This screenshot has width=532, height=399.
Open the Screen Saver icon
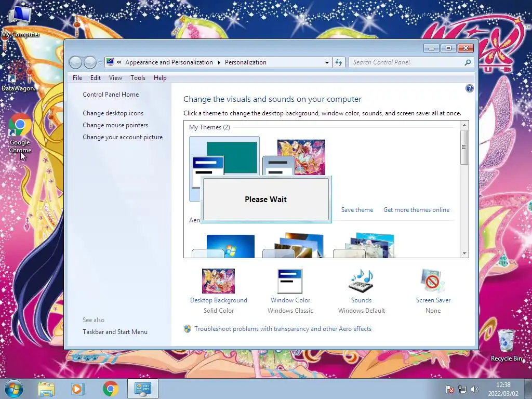(433, 281)
